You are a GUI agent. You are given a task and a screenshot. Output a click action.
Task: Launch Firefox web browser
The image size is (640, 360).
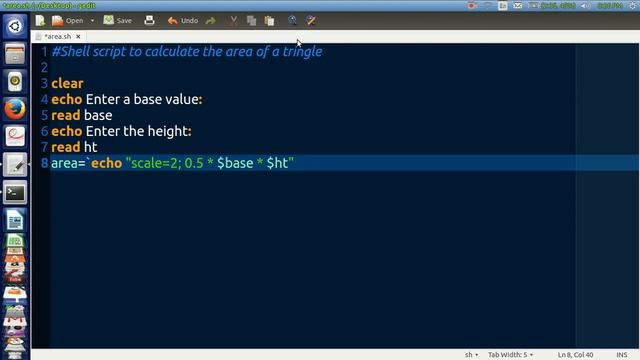15,109
